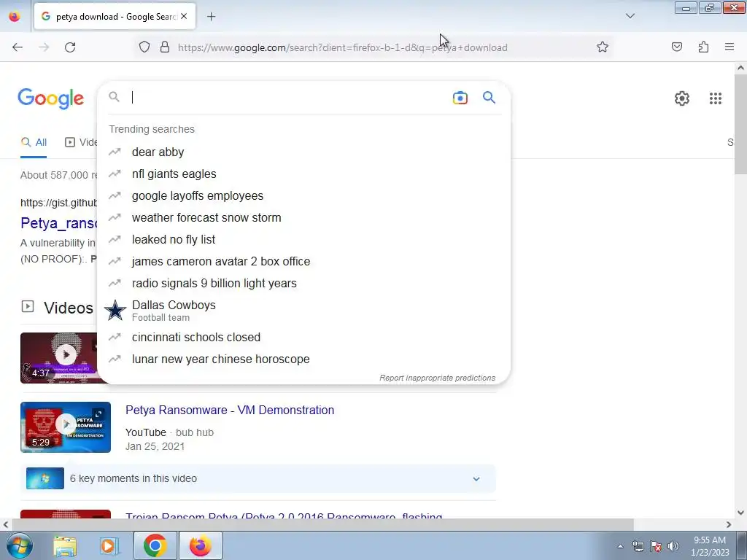Select trending search nfl giants eagles
The width and height of the screenshot is (747, 560).
click(x=304, y=174)
